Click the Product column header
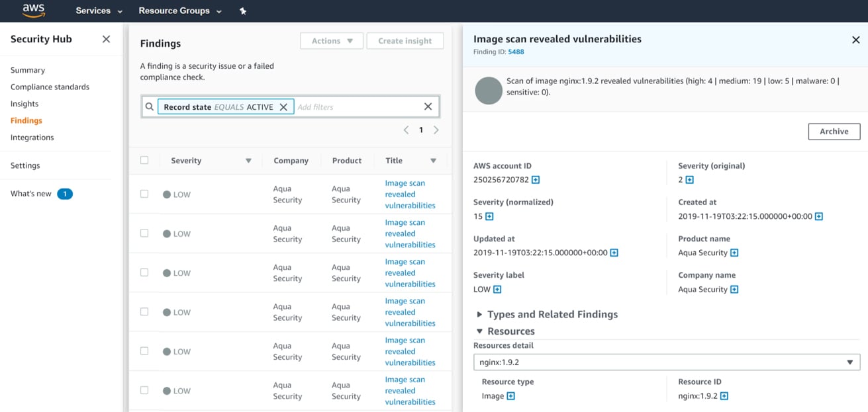This screenshot has height=412, width=868. [347, 161]
